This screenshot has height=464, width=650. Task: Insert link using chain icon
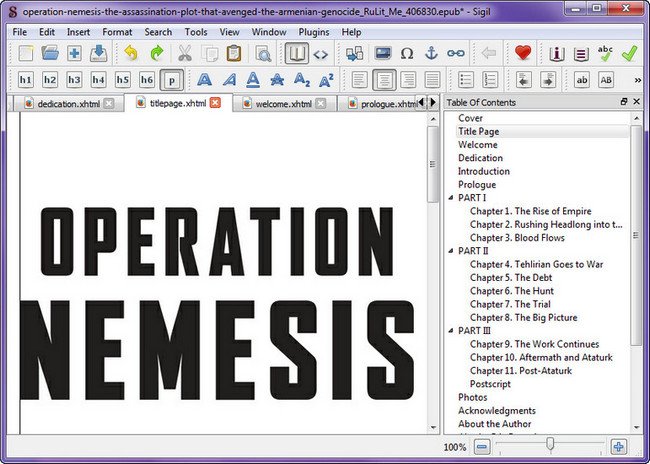coord(456,53)
